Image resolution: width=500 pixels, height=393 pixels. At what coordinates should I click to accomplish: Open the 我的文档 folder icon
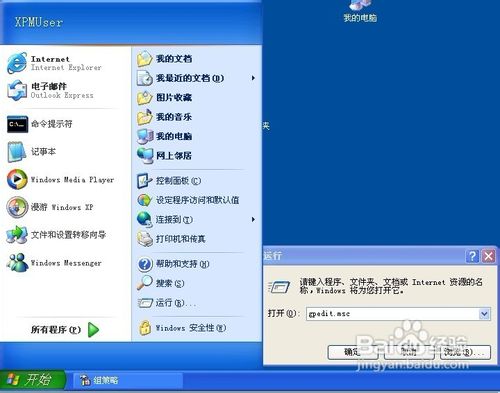click(145, 59)
